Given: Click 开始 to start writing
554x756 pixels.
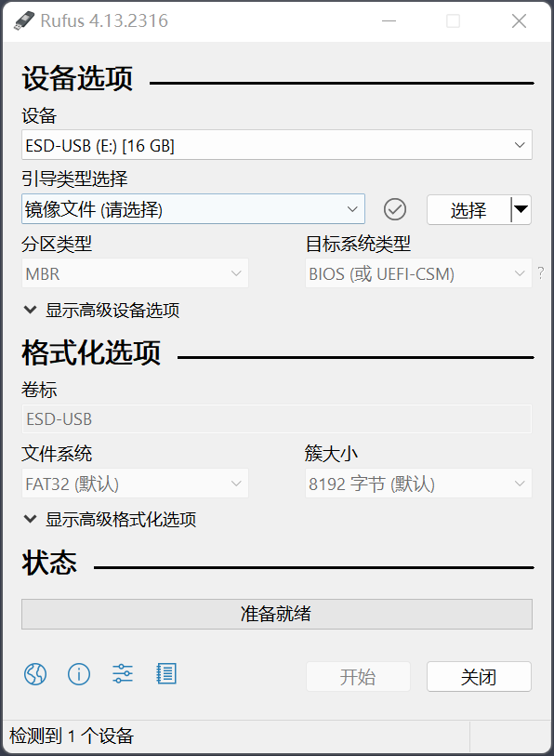Looking at the screenshot, I should point(359,676).
